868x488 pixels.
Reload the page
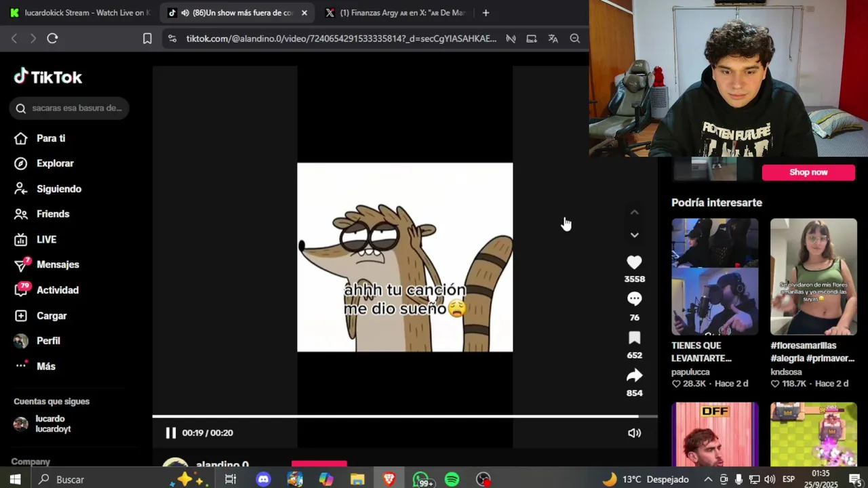52,39
